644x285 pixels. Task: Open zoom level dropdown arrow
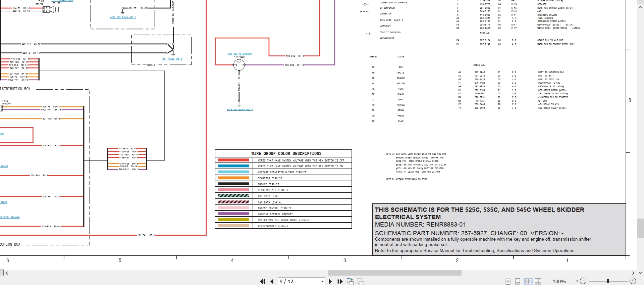tap(577, 281)
